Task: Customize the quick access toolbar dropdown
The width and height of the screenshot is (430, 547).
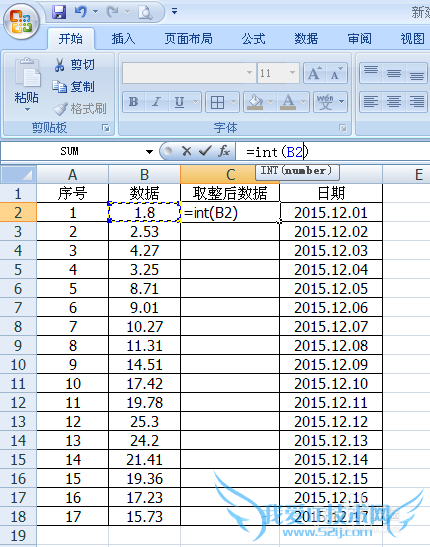Action: pos(174,12)
